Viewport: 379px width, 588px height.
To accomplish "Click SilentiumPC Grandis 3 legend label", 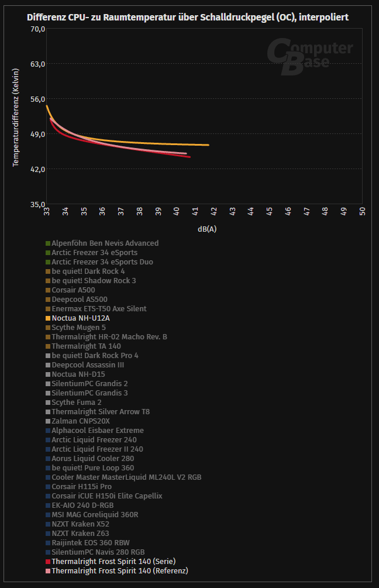I will coord(89,393).
